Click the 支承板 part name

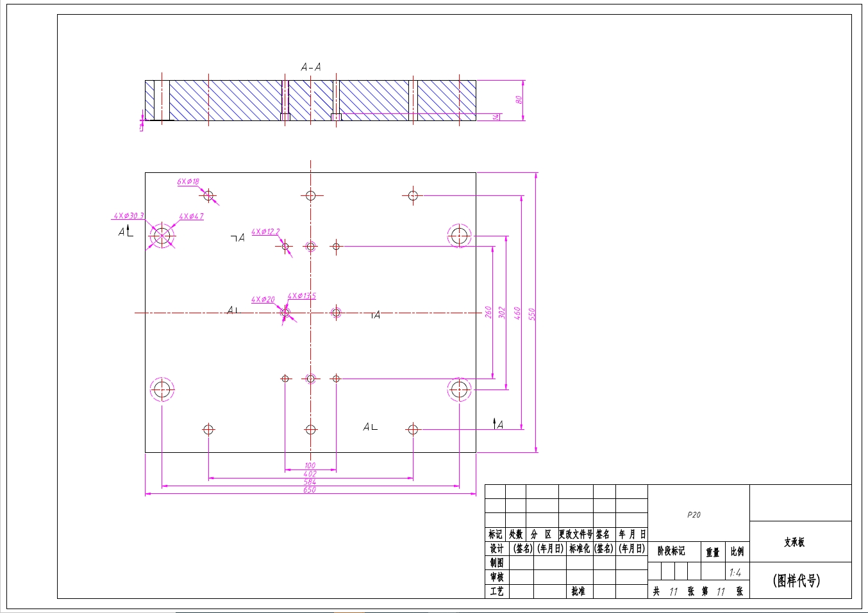coord(794,543)
